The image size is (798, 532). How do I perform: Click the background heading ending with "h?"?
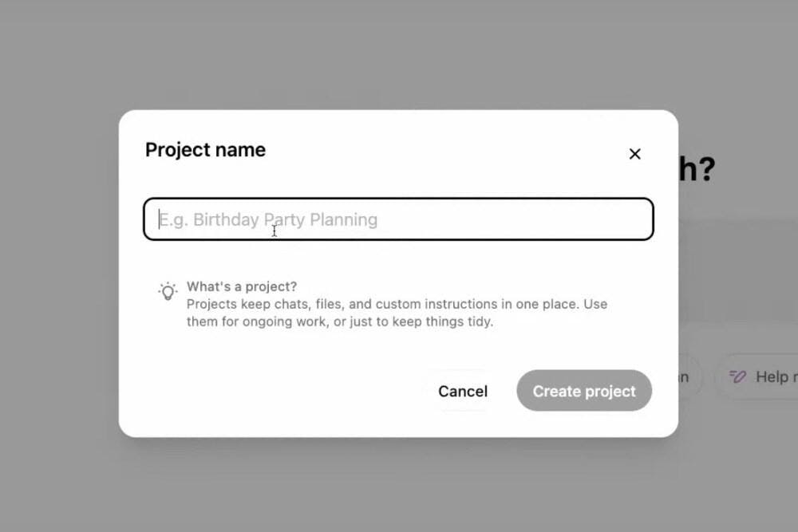tap(697, 169)
